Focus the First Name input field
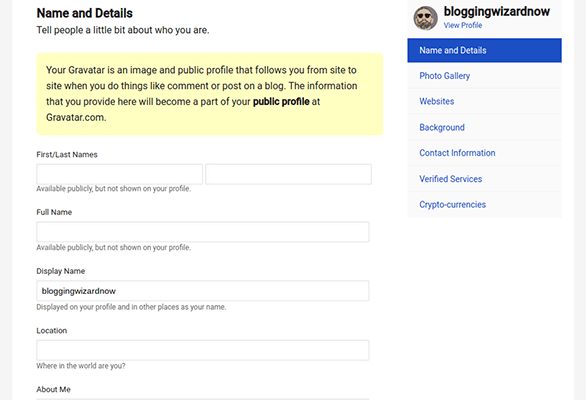This screenshot has width=586, height=400. (x=120, y=174)
